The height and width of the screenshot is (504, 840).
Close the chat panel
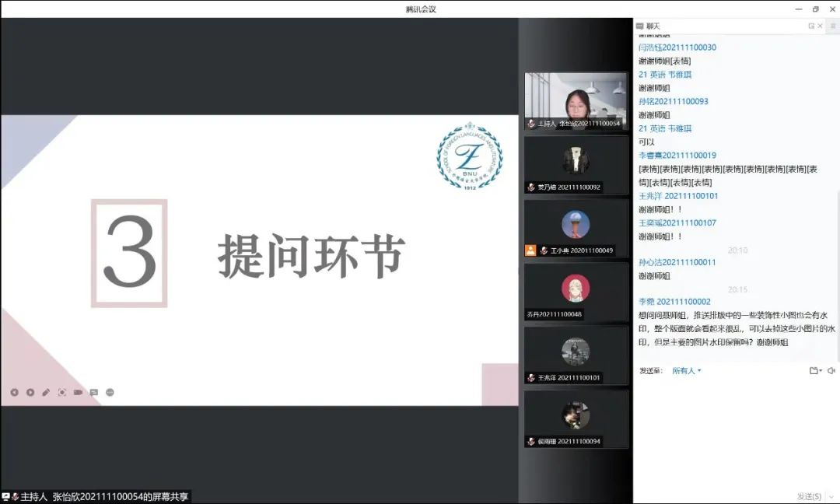pyautogui.click(x=820, y=26)
